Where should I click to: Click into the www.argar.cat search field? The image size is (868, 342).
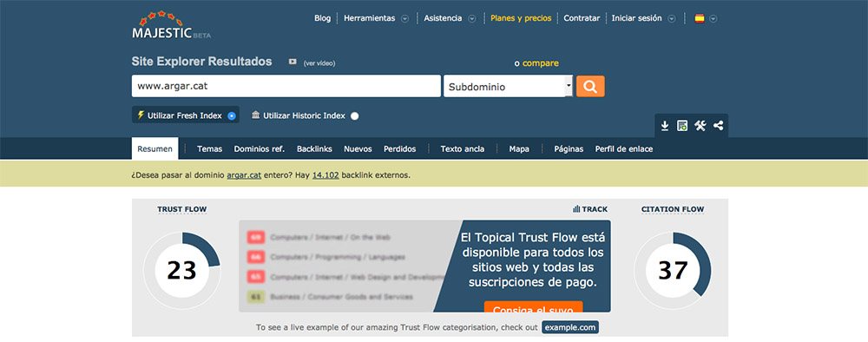pyautogui.click(x=286, y=86)
